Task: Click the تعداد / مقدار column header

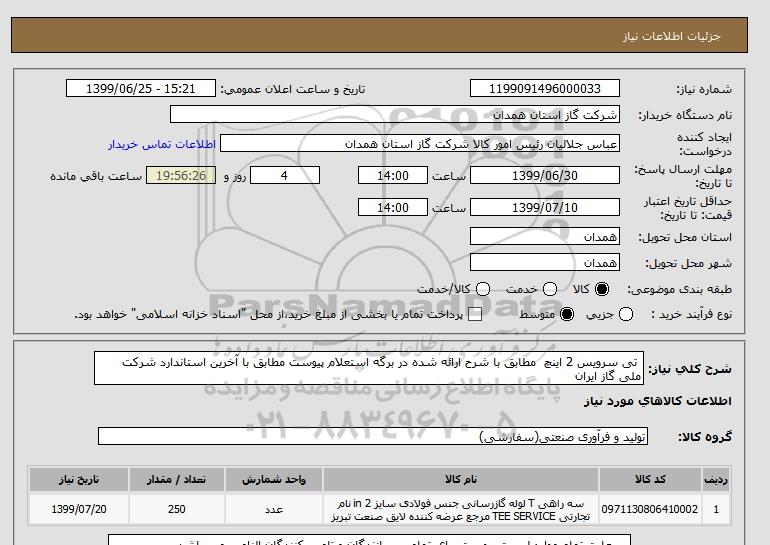Action: pos(177,480)
